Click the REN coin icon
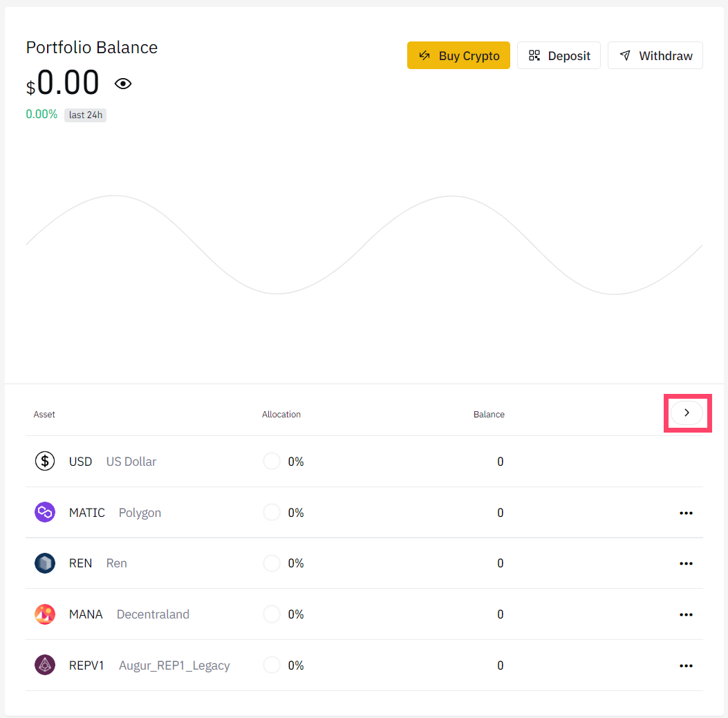728x718 pixels. pyautogui.click(x=45, y=563)
